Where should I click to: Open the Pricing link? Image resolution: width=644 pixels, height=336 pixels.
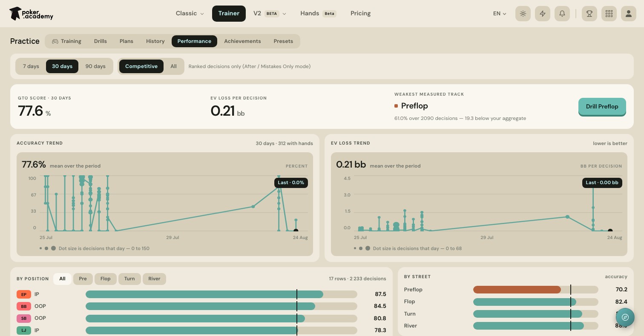point(360,14)
